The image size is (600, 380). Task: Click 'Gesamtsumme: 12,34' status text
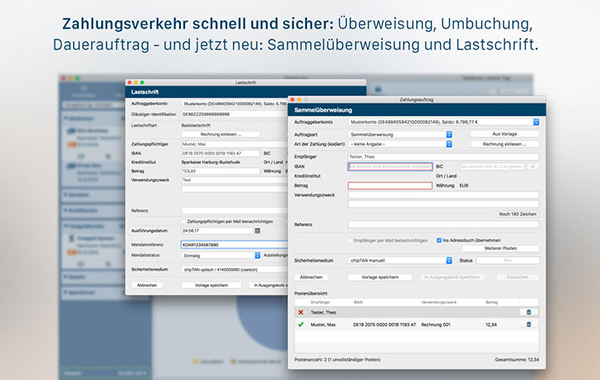coord(517,360)
